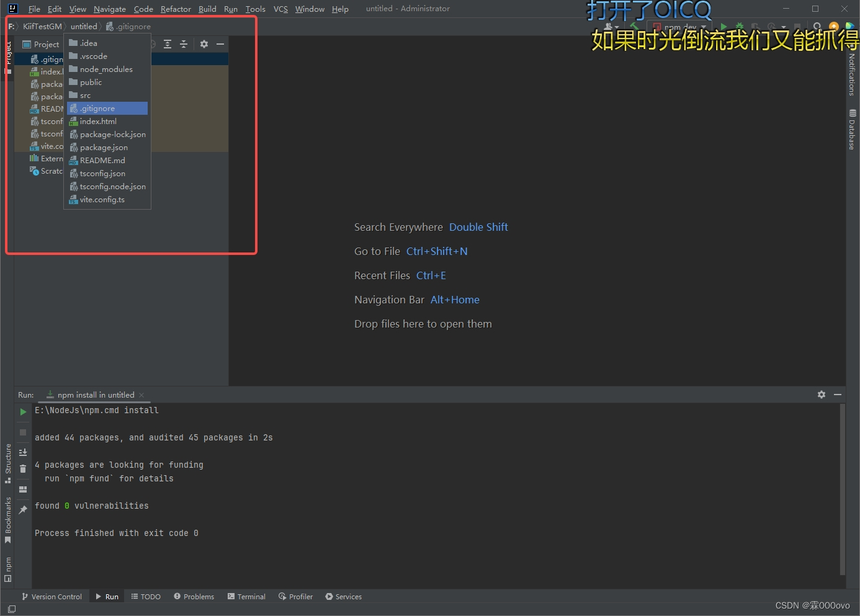Hide Project panel with minus icon
Viewport: 860px width, 616px height.
[x=220, y=44]
